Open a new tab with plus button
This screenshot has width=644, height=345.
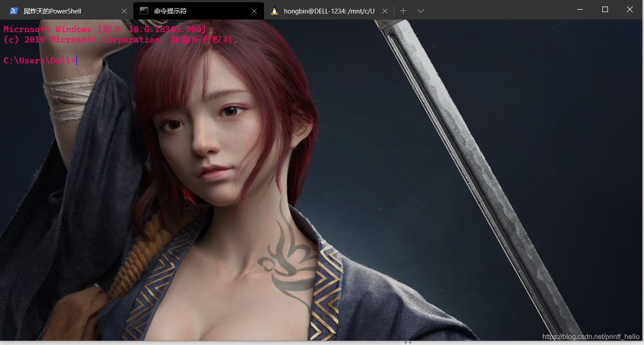pyautogui.click(x=403, y=11)
